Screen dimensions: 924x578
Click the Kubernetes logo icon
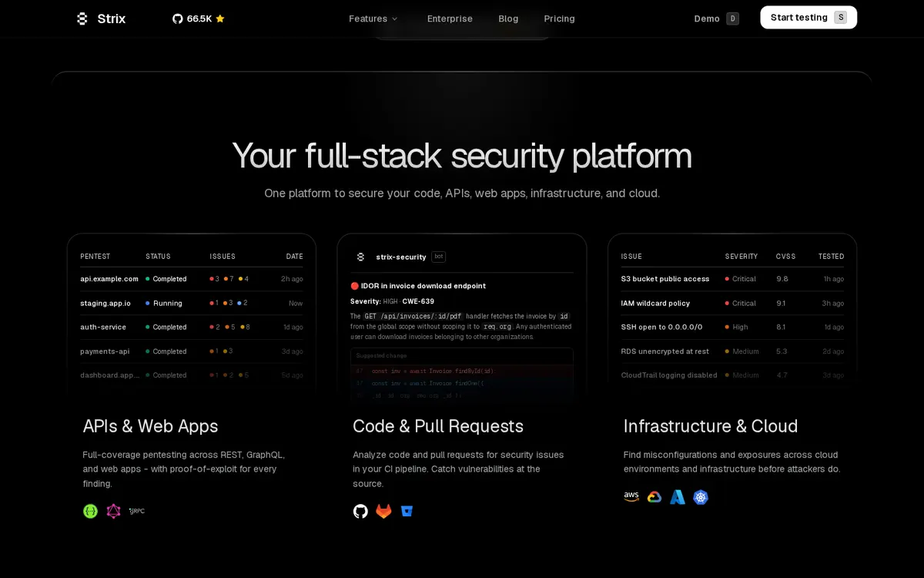(701, 497)
